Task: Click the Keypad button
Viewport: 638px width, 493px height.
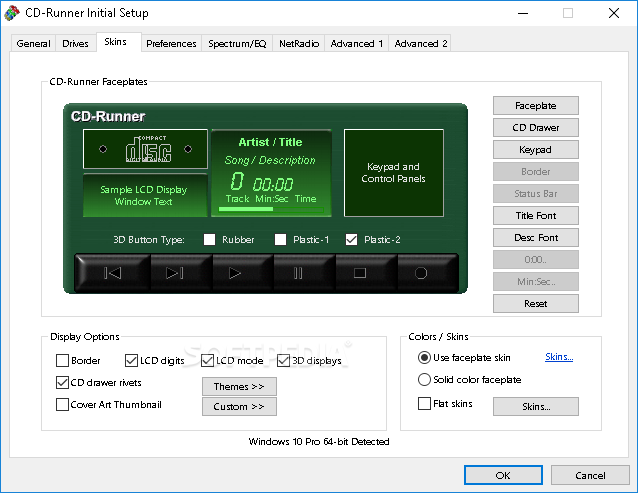Action: tap(536, 150)
